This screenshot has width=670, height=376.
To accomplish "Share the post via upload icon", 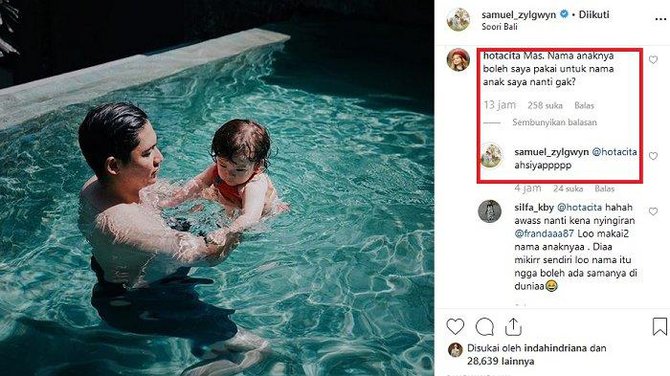I will [x=513, y=327].
